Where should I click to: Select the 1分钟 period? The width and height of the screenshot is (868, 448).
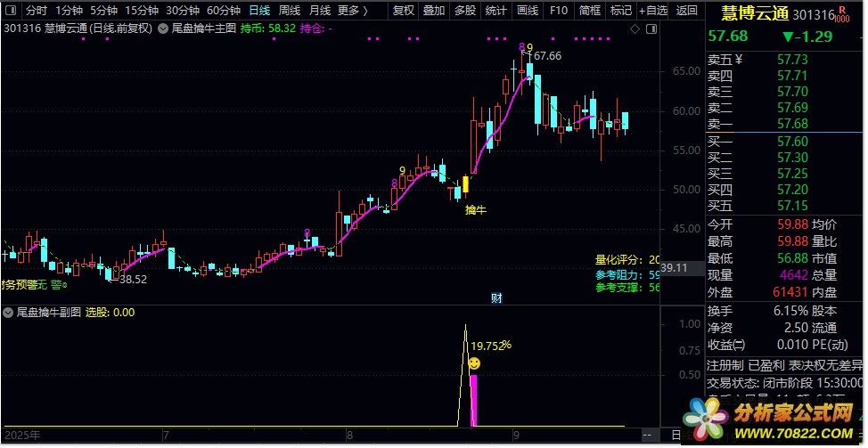pyautogui.click(x=70, y=11)
